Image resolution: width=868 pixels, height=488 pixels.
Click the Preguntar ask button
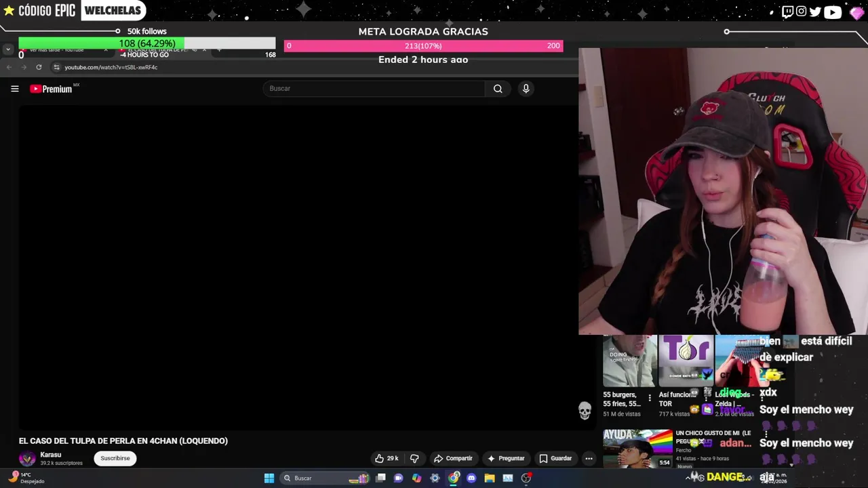[x=506, y=458]
